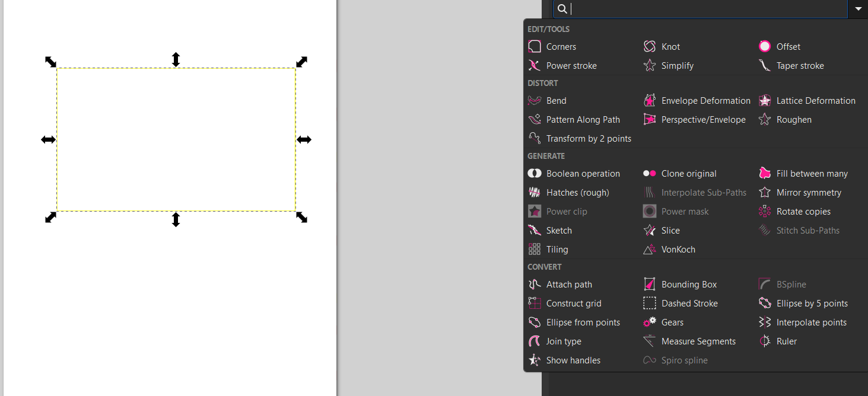Image resolution: width=868 pixels, height=396 pixels.
Task: Choose the Attach path icon
Action: point(535,285)
